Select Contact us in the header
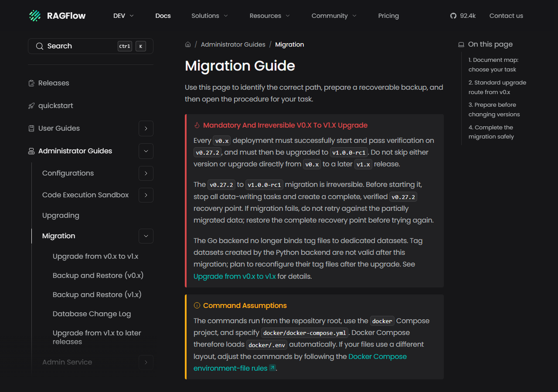Viewport: 558px width, 392px height. click(506, 16)
